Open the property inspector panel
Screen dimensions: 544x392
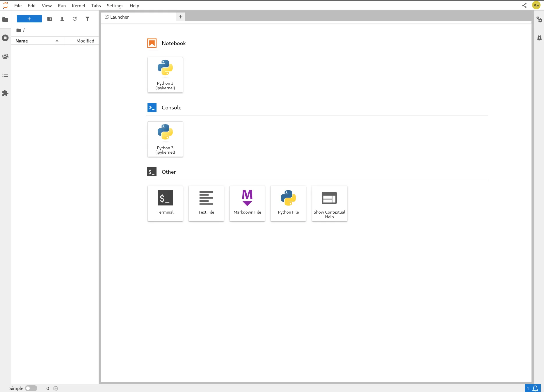click(x=539, y=19)
